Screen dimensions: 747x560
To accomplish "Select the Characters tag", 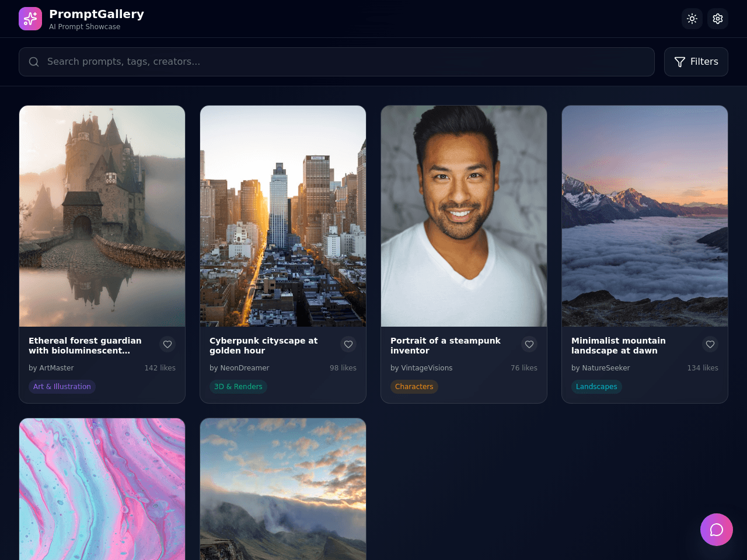I will [414, 387].
